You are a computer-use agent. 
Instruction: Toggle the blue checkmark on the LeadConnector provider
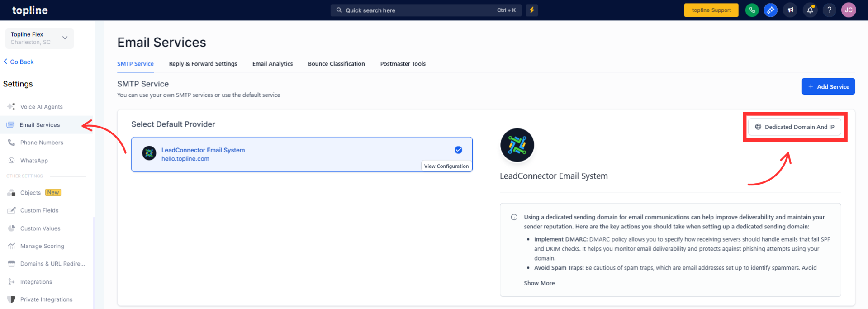pos(458,150)
